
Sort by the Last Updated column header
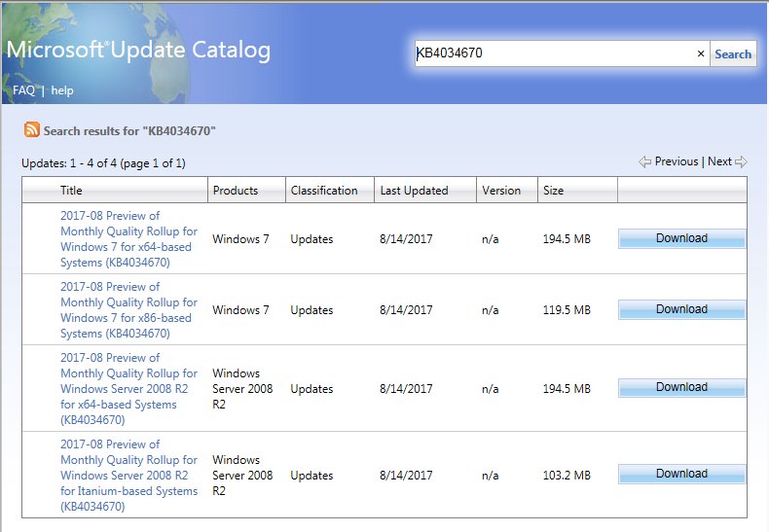click(414, 190)
